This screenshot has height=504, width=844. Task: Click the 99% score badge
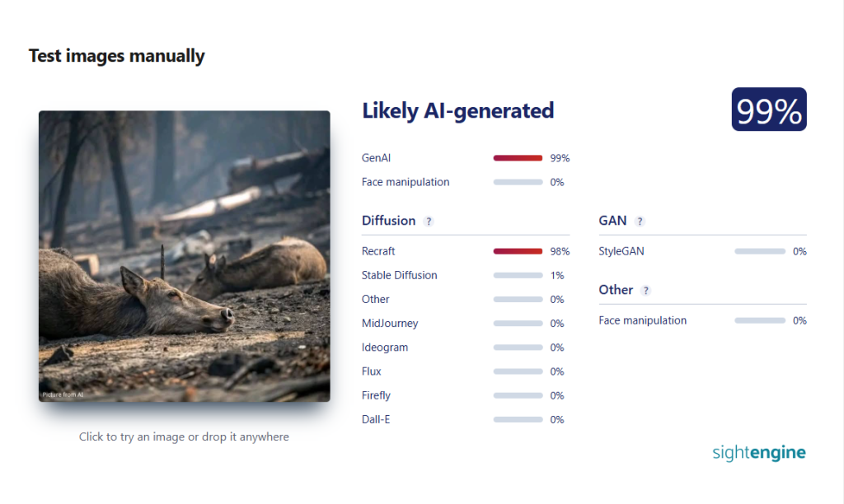769,110
